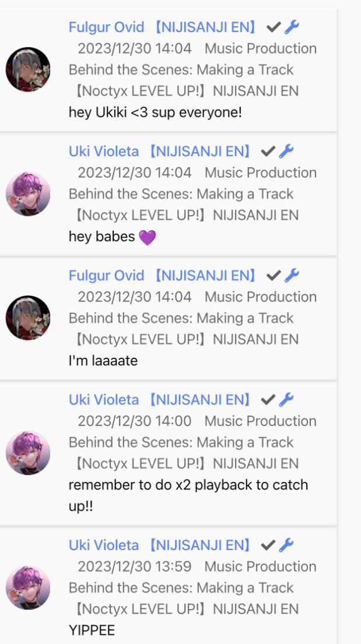Open the stream title link dated 2023/12/30 14:00
This screenshot has width=361, height=644.
point(193,442)
